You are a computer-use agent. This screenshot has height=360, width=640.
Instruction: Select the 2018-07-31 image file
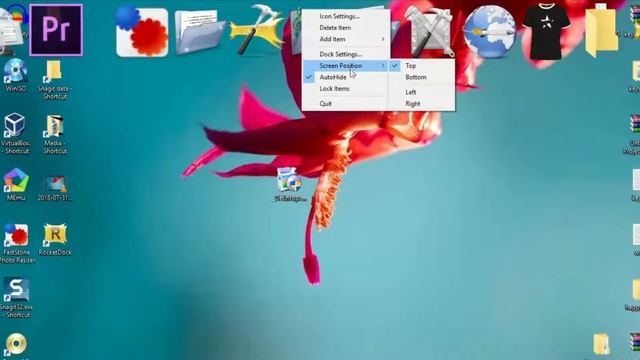pos(55,188)
